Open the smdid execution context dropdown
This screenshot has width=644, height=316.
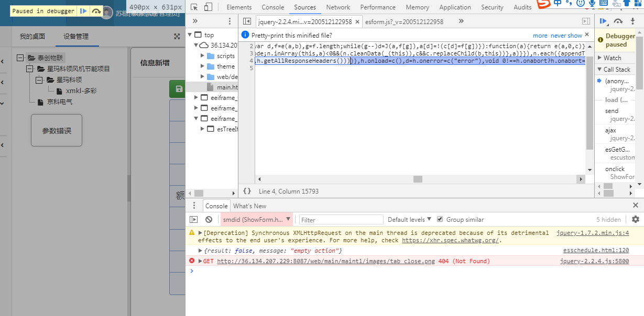click(x=257, y=220)
